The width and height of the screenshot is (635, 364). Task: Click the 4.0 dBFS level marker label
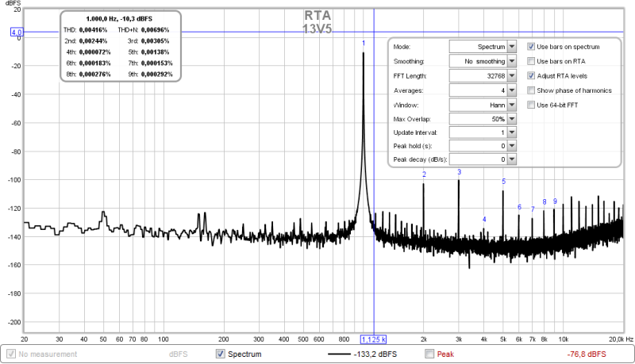(17, 33)
